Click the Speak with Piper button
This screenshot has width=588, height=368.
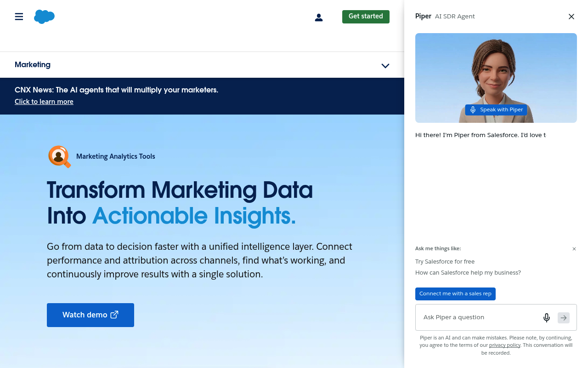pyautogui.click(x=496, y=110)
